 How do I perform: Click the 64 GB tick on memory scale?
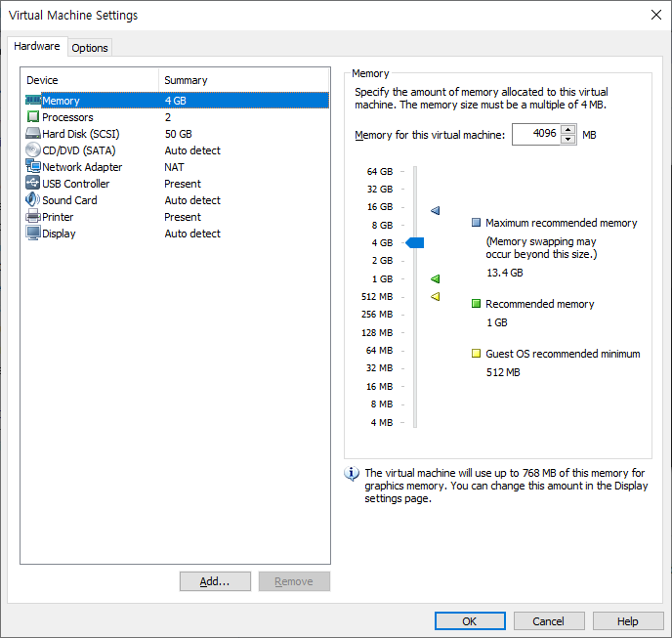[x=402, y=172]
